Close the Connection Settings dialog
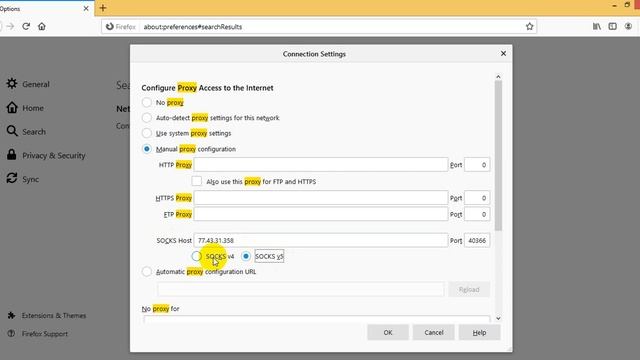Image resolution: width=640 pixels, height=360 pixels. (503, 53)
